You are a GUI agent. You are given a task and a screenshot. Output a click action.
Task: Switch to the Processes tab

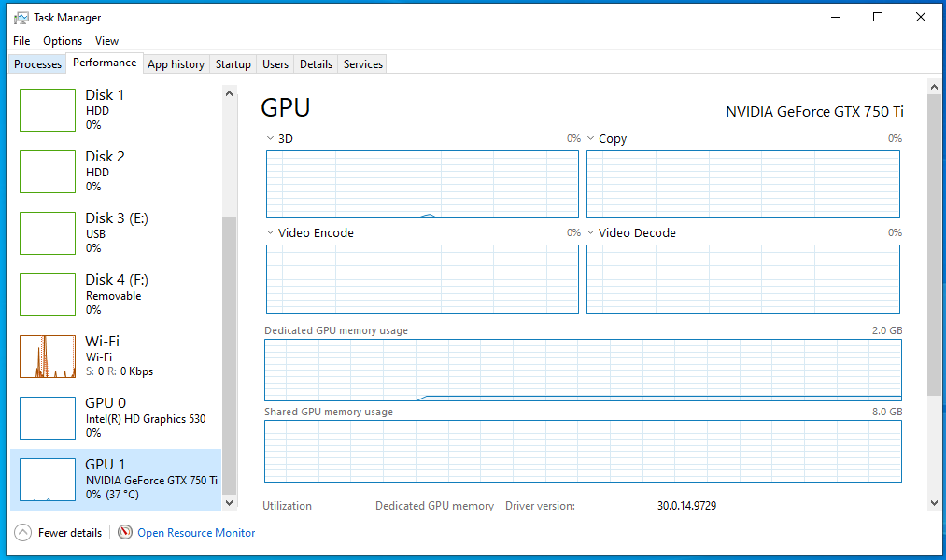(x=36, y=63)
